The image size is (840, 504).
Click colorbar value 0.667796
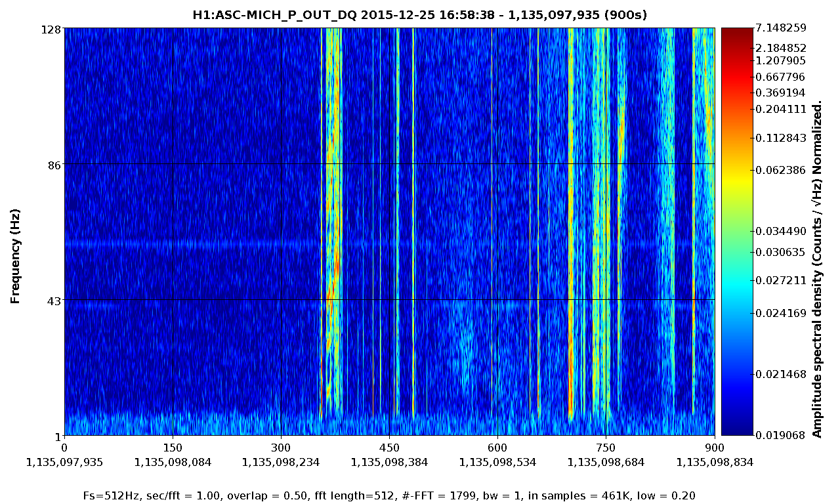pyautogui.click(x=781, y=77)
